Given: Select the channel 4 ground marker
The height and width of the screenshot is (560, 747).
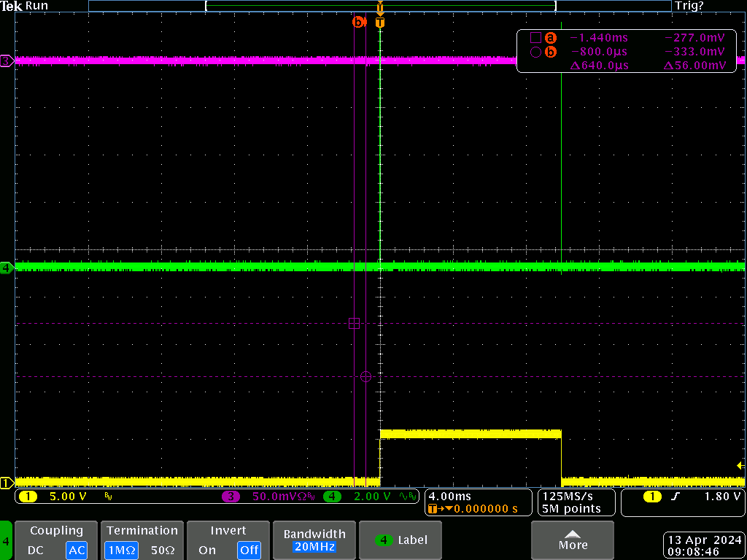Looking at the screenshot, I should (x=7, y=268).
